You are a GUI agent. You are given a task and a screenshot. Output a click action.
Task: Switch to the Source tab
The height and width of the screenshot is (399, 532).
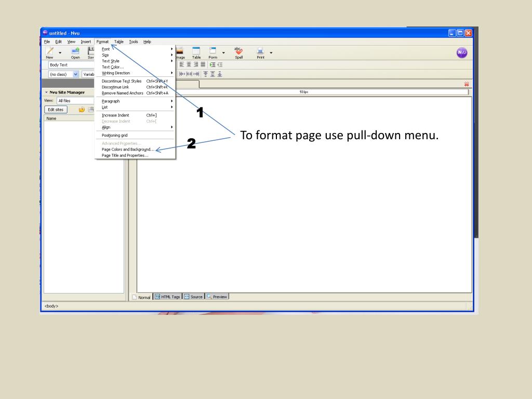point(193,297)
